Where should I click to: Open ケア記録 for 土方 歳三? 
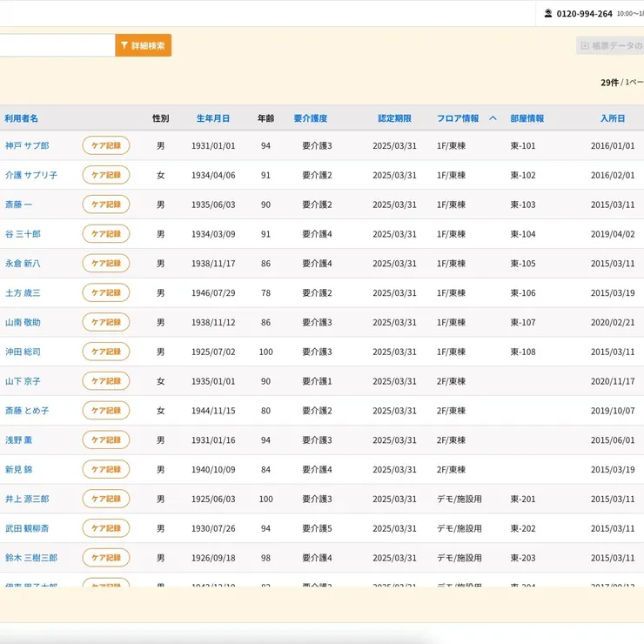pos(106,292)
